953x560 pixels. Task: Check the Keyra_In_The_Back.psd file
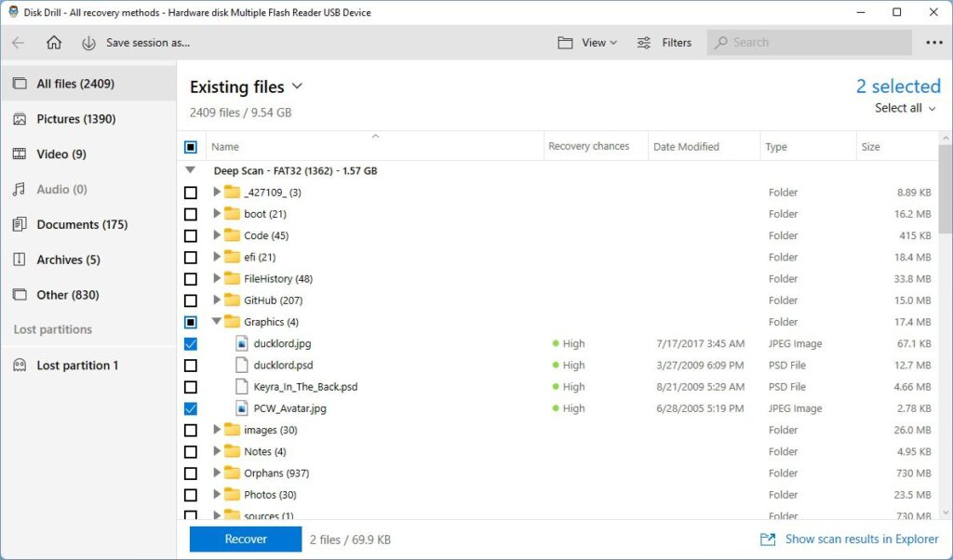[x=191, y=386]
